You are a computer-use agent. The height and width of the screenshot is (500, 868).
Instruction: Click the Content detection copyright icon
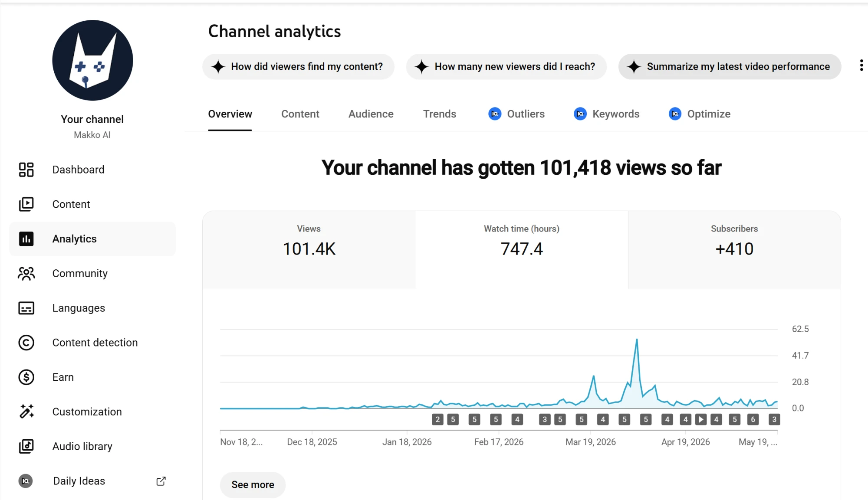26,343
